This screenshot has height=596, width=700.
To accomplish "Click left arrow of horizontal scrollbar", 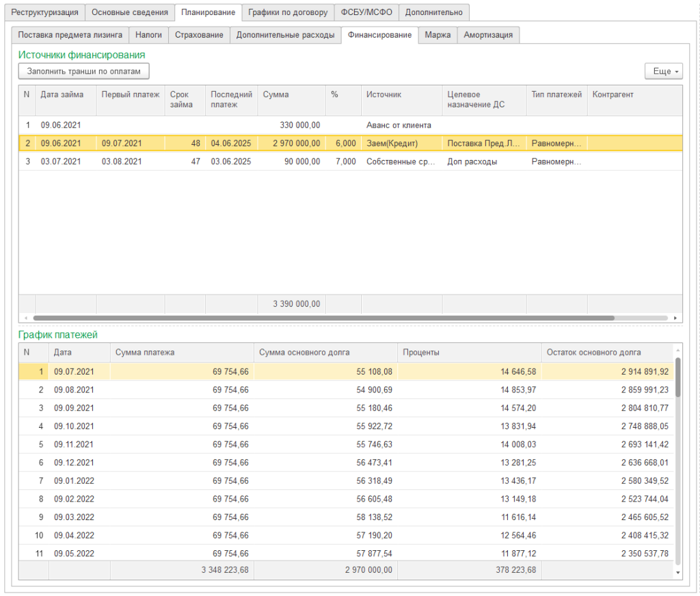I will click(x=25, y=318).
